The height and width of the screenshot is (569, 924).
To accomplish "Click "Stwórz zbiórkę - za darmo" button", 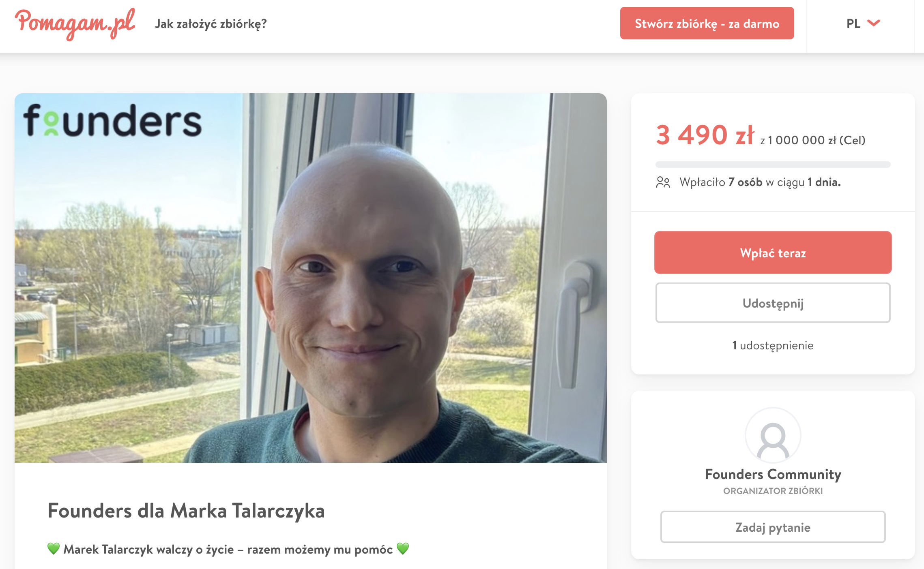I will point(707,23).
